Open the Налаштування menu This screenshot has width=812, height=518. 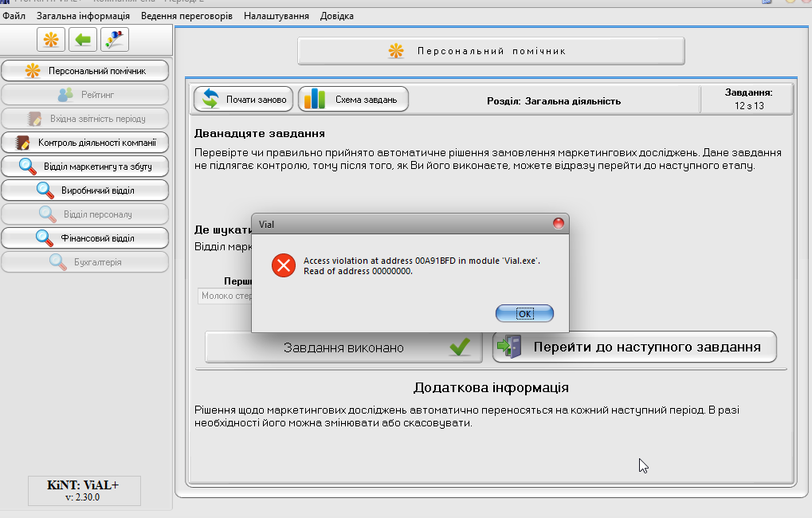click(277, 16)
